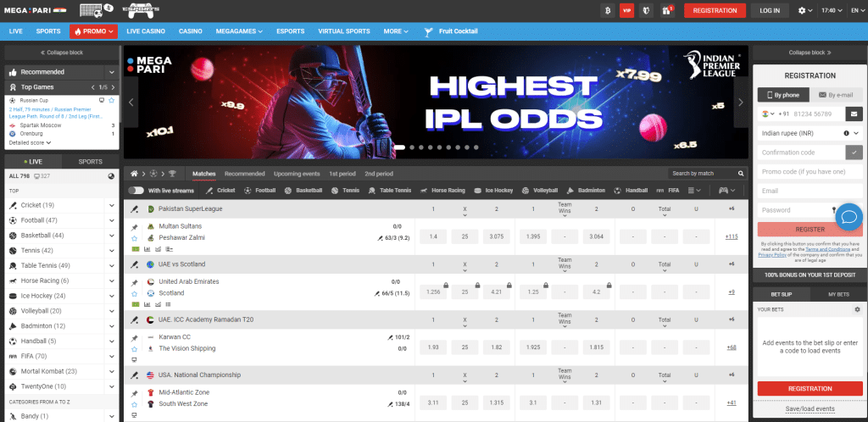Switch to the SPORTS sidebar tab
This screenshot has width=868, height=422.
(90, 162)
